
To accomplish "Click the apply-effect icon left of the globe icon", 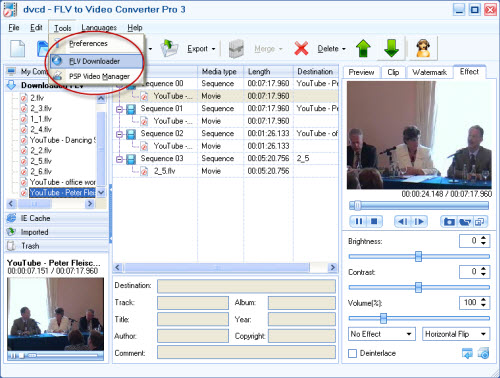I will [467, 353].
